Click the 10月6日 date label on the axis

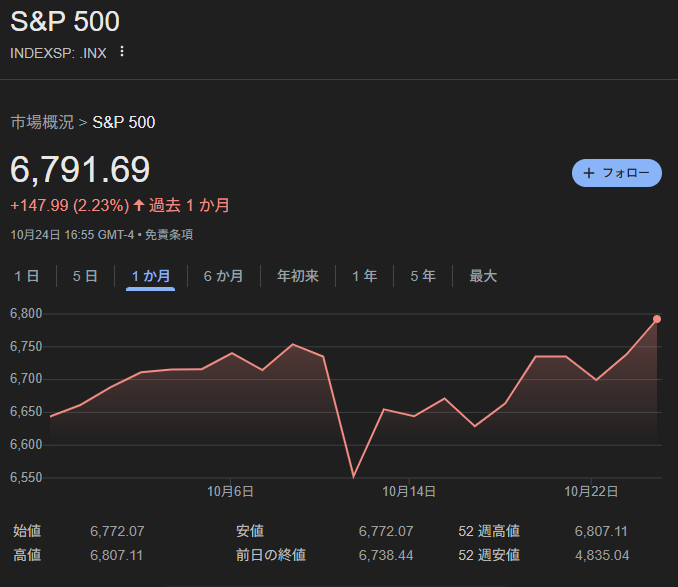(x=230, y=491)
